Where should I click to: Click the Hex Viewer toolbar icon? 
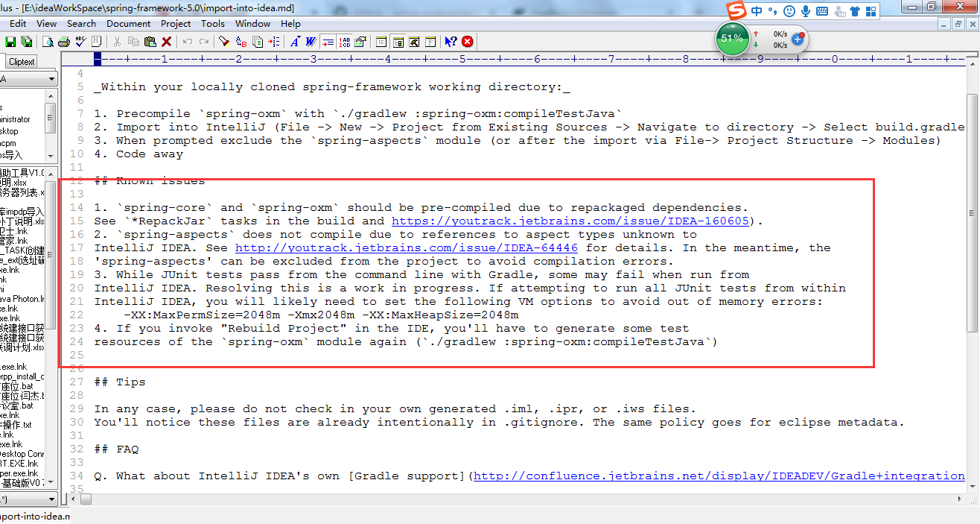tap(96, 42)
